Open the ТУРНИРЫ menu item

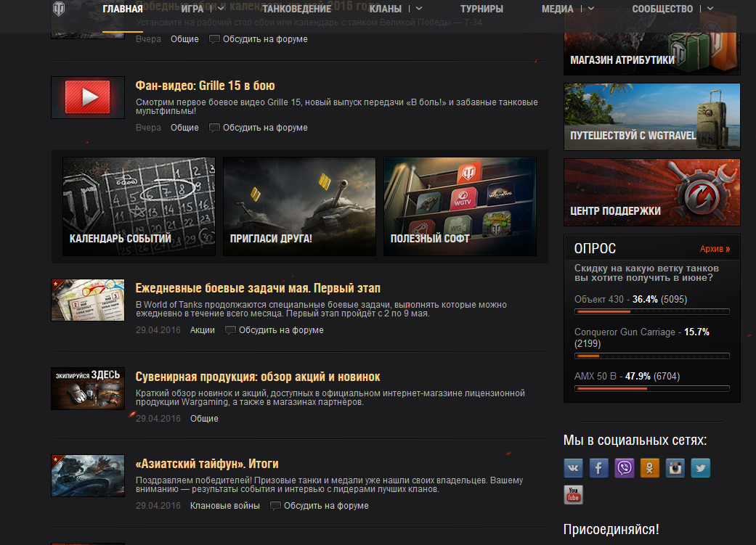(481, 9)
